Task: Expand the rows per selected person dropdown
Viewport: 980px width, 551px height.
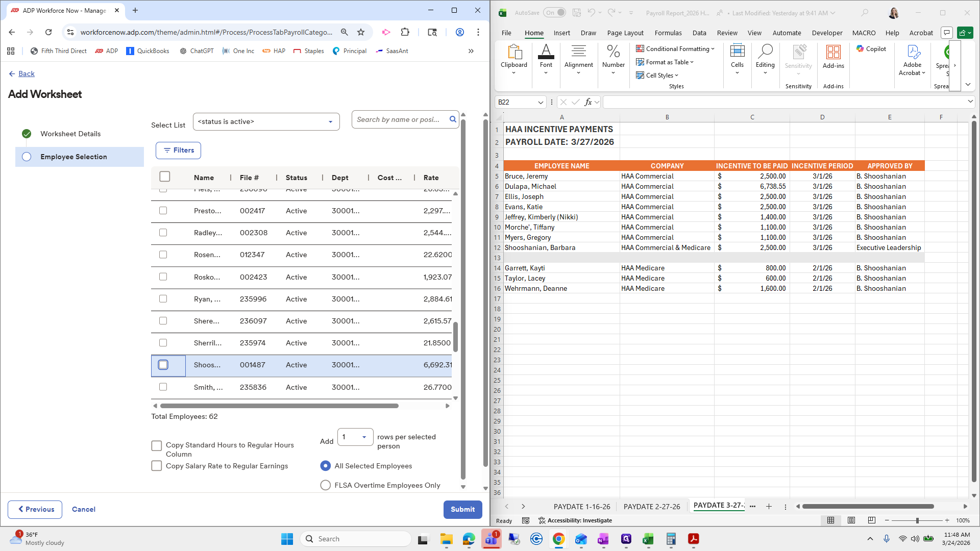Action: coord(355,437)
